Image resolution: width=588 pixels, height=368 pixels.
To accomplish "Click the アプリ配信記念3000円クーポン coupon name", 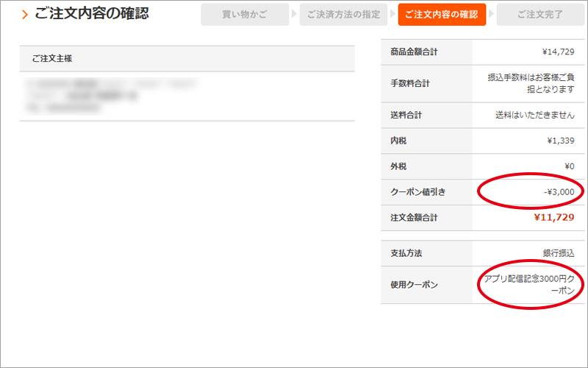I will point(529,285).
